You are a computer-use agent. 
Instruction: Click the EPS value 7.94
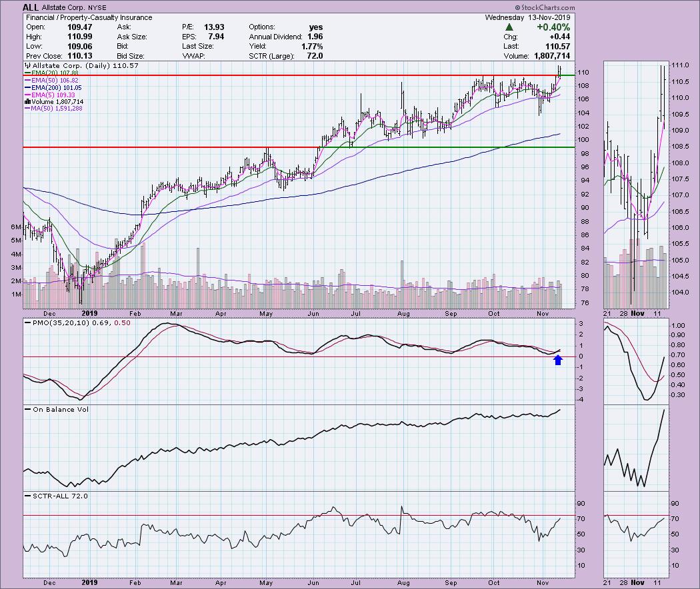click(x=216, y=37)
